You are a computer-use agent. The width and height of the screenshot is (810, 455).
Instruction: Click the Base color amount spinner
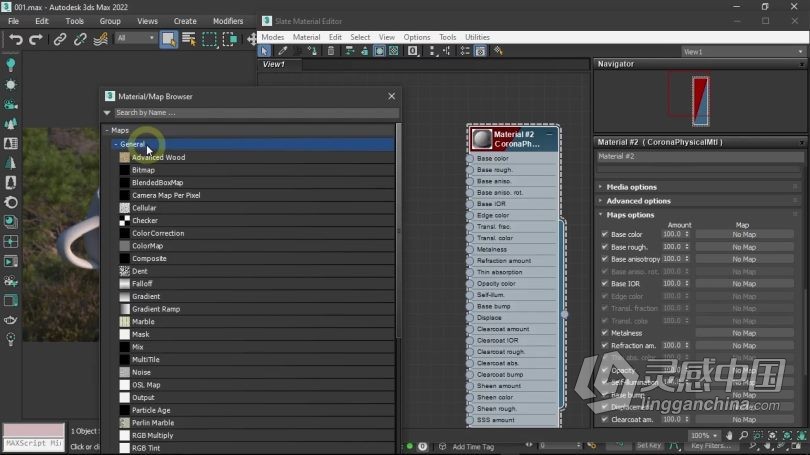coord(687,234)
